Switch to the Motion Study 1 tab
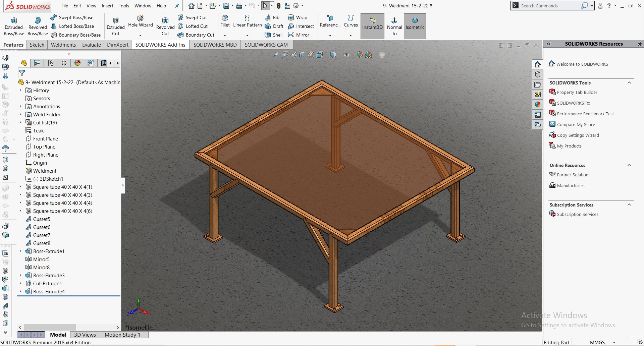Viewport: 644px width, 346px height. pyautogui.click(x=123, y=335)
